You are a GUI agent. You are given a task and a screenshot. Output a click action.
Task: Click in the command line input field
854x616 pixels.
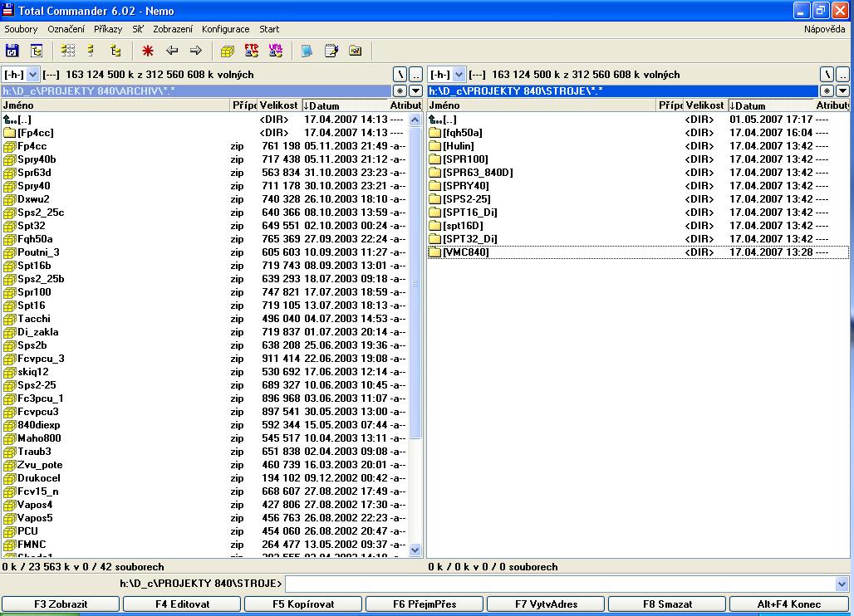(x=560, y=584)
